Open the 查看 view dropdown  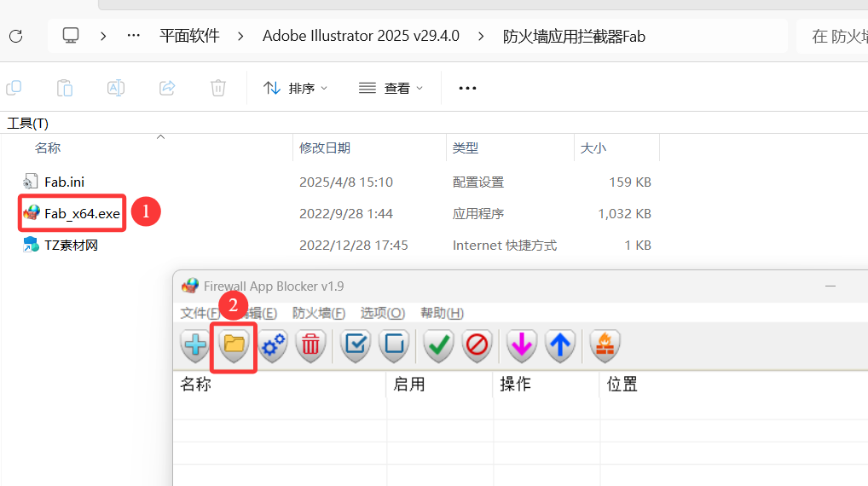[x=391, y=88]
